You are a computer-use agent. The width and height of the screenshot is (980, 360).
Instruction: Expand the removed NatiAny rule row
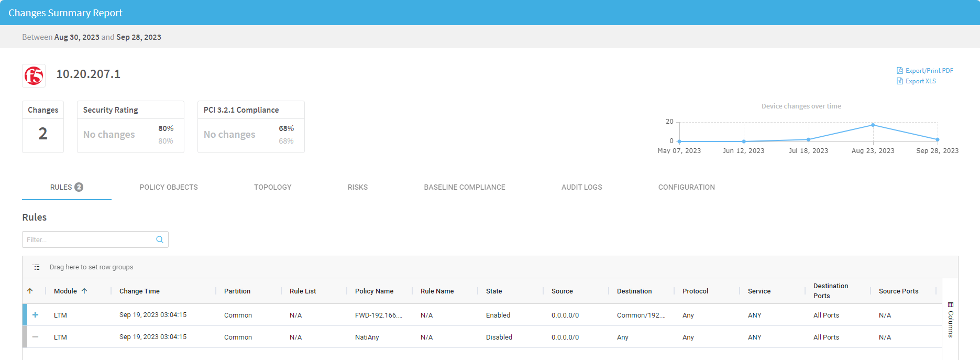tap(35, 337)
